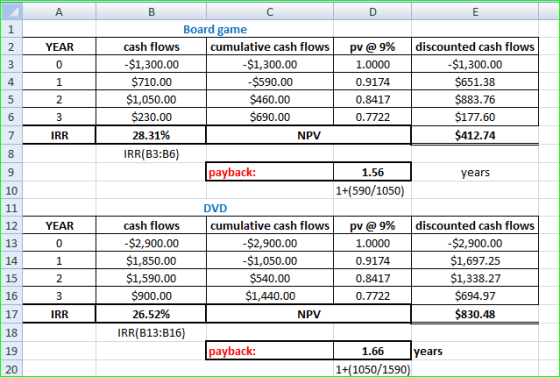560x377 pixels.
Task: Click the $540.00 cumulative cell
Action: [x=270, y=278]
